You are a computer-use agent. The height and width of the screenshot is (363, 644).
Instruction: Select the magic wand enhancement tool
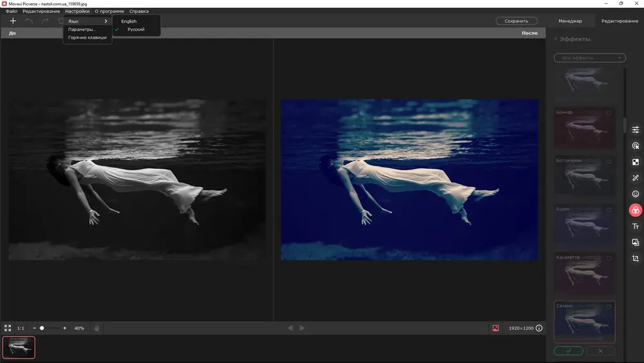tap(636, 178)
